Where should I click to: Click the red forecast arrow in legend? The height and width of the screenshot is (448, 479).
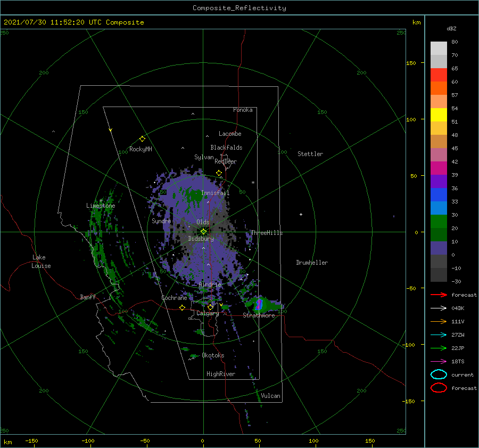coord(439,295)
